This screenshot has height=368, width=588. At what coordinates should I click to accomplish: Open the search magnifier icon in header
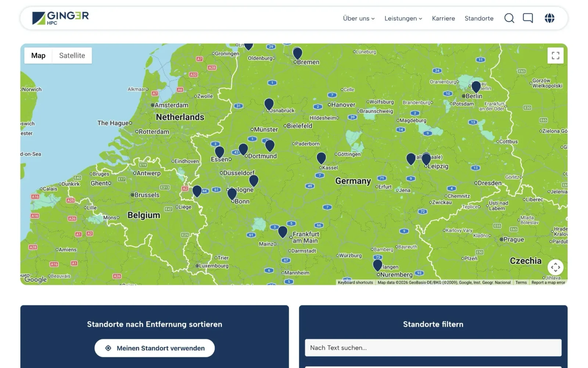pyautogui.click(x=509, y=18)
